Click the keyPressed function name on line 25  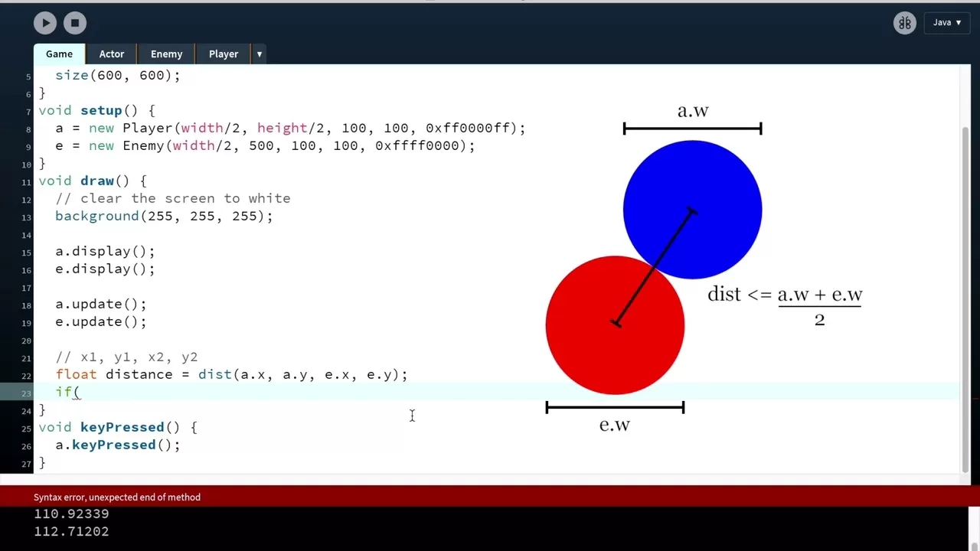tap(122, 427)
